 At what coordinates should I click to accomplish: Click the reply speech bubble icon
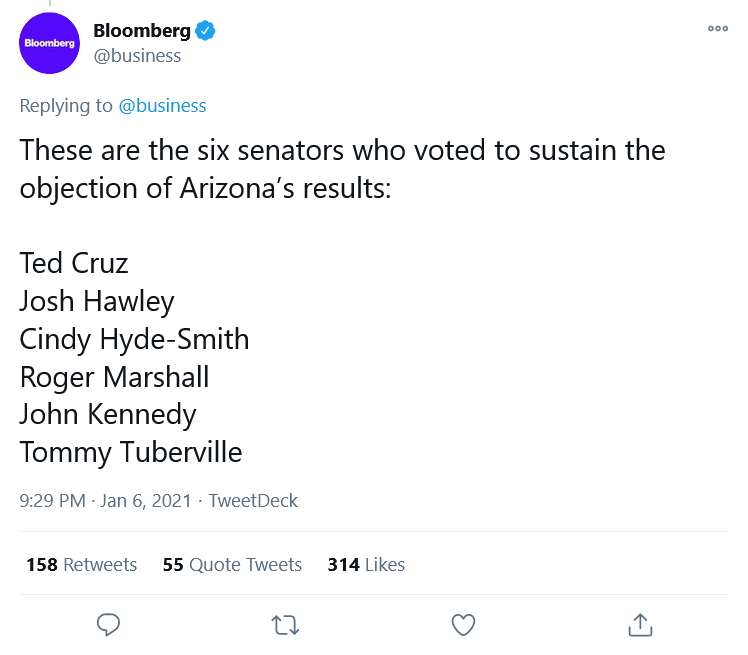pos(108,624)
